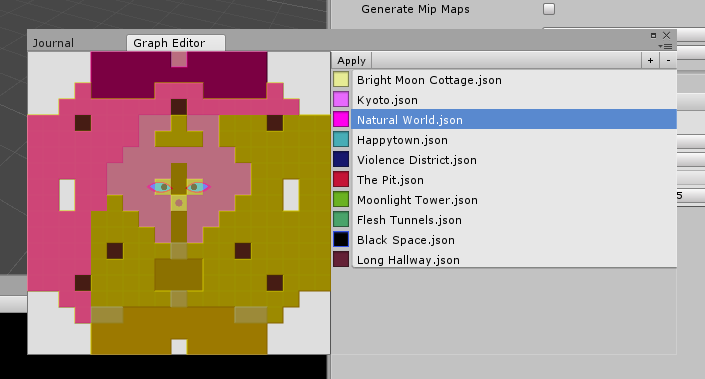Remove entry with the minus button

668,61
